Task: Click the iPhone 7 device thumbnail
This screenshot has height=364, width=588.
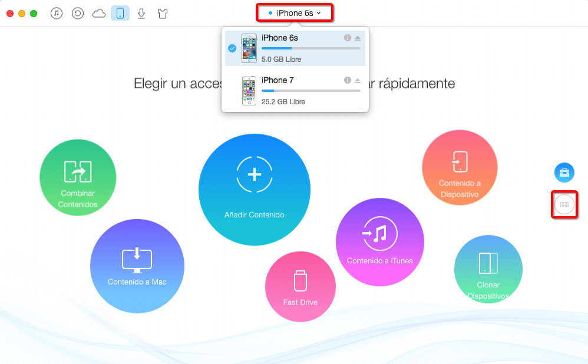Action: [249, 91]
